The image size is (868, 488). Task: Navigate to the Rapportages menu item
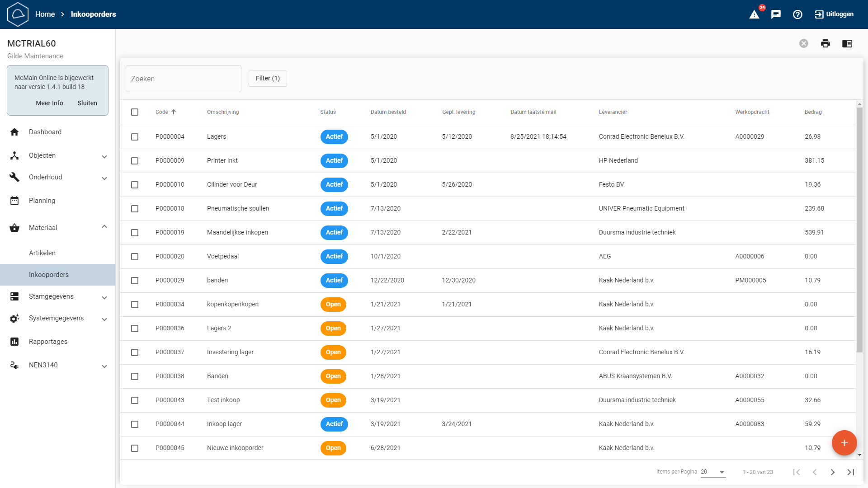click(48, 342)
